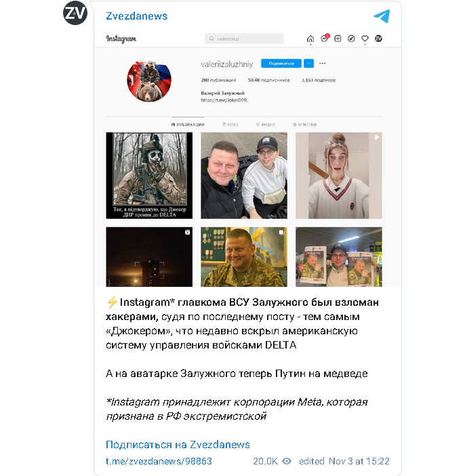Open the three-dot profile options menu
The image size is (465, 476).
[323, 64]
